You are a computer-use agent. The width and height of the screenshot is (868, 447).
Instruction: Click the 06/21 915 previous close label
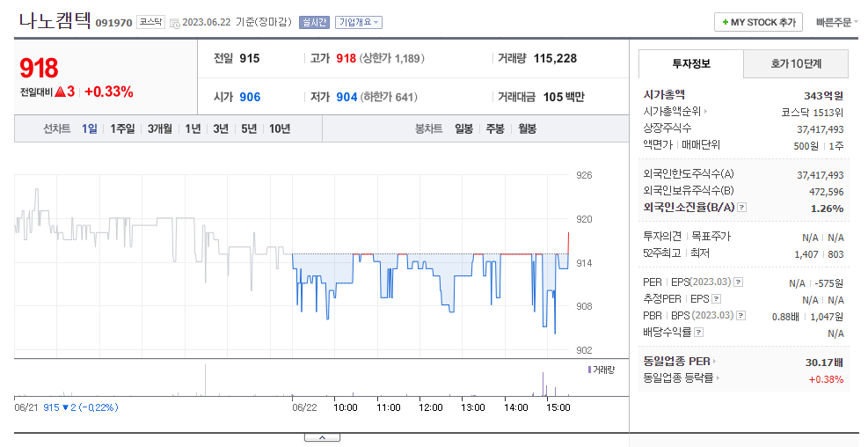[66, 407]
